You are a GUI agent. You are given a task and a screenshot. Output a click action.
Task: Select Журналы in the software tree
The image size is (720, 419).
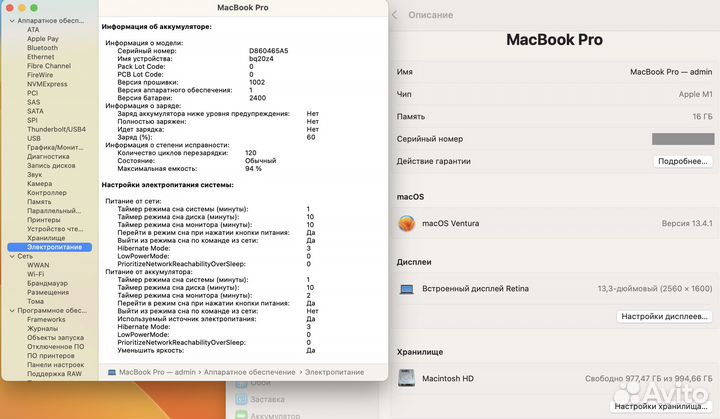click(42, 328)
